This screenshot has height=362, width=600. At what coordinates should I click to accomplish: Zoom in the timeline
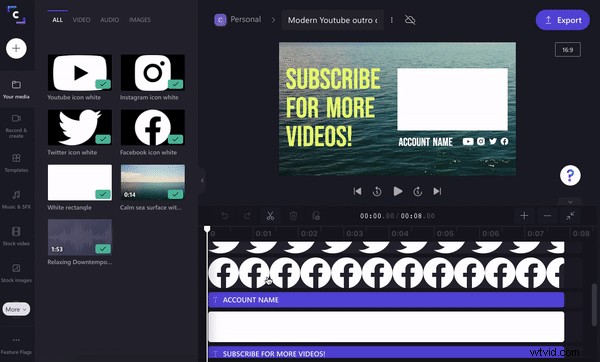tap(524, 216)
